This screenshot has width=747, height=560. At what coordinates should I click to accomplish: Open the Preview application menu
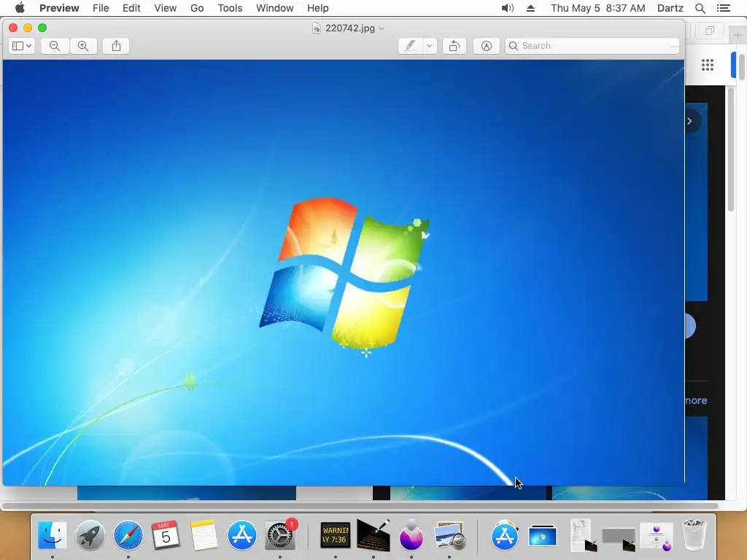pyautogui.click(x=59, y=8)
